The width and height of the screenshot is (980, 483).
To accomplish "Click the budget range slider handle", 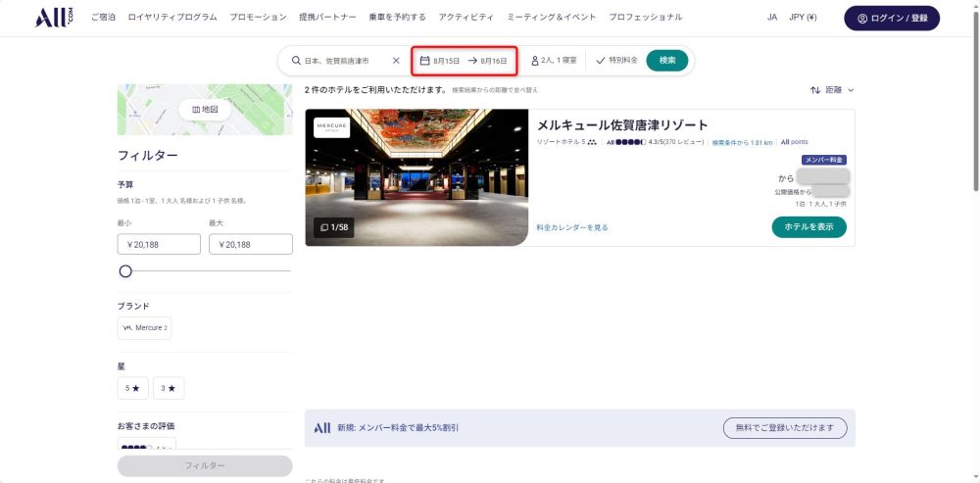I will tap(125, 271).
